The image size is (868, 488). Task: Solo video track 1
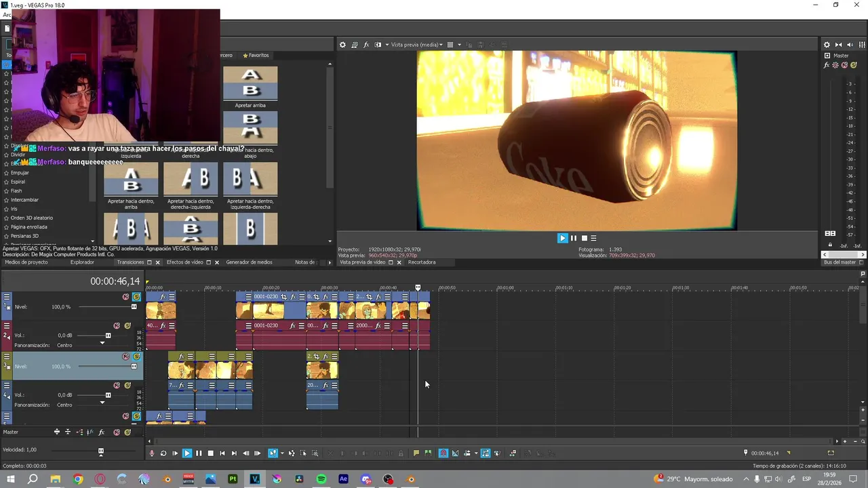click(x=136, y=297)
